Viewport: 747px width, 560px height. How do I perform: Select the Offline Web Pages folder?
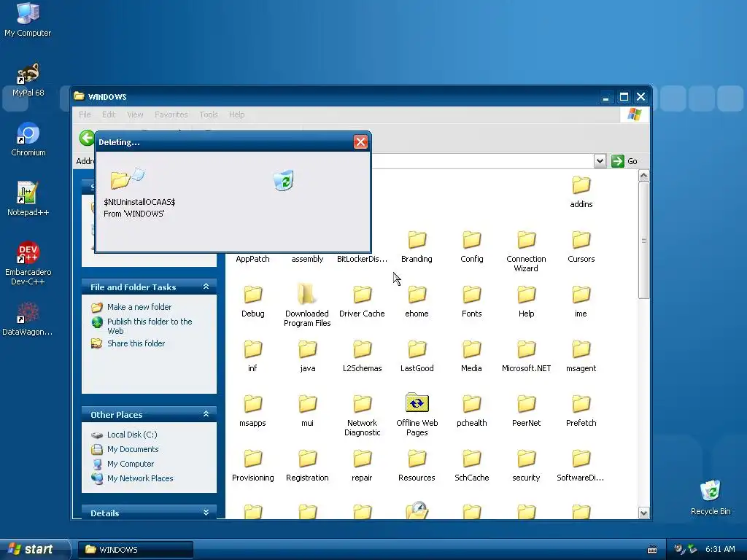click(x=417, y=415)
